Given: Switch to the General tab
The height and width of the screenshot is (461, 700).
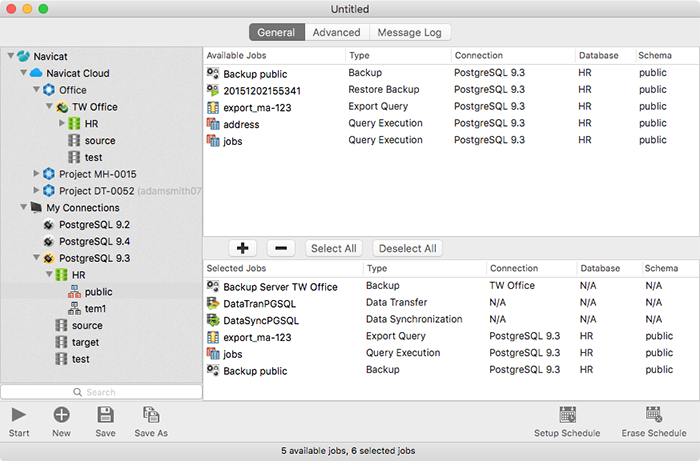Looking at the screenshot, I should tap(276, 32).
